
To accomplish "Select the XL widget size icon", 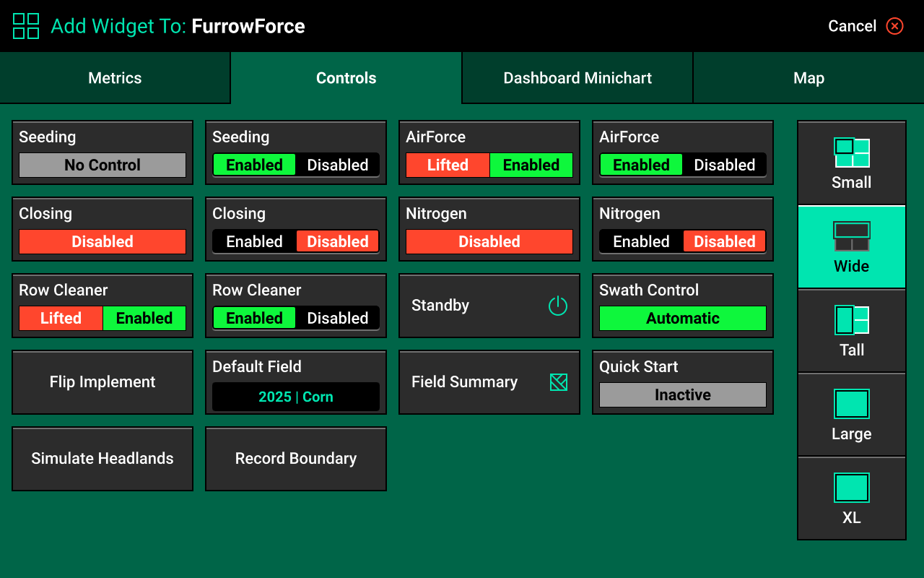I will [x=852, y=488].
